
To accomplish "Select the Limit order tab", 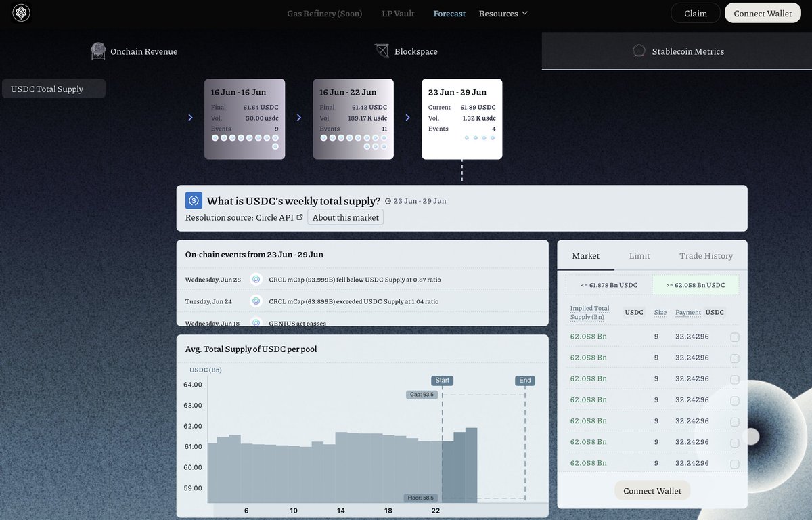I will click(639, 256).
